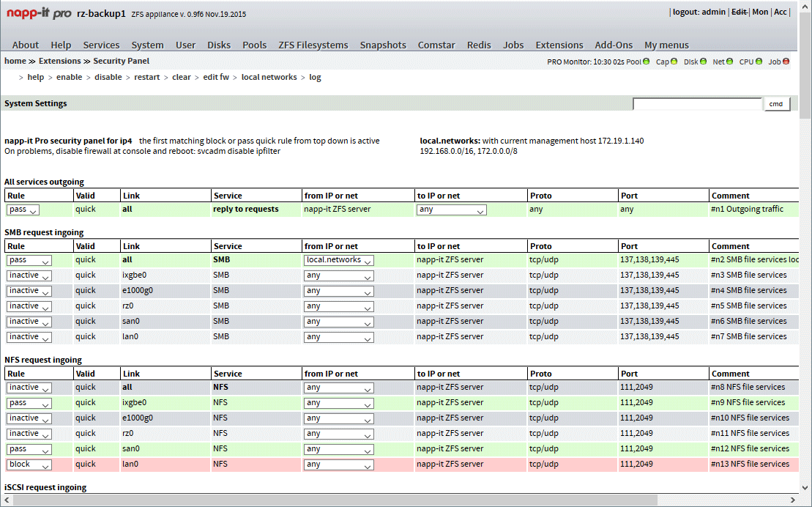Open the firewall log link
812x507 pixels.
(315, 77)
